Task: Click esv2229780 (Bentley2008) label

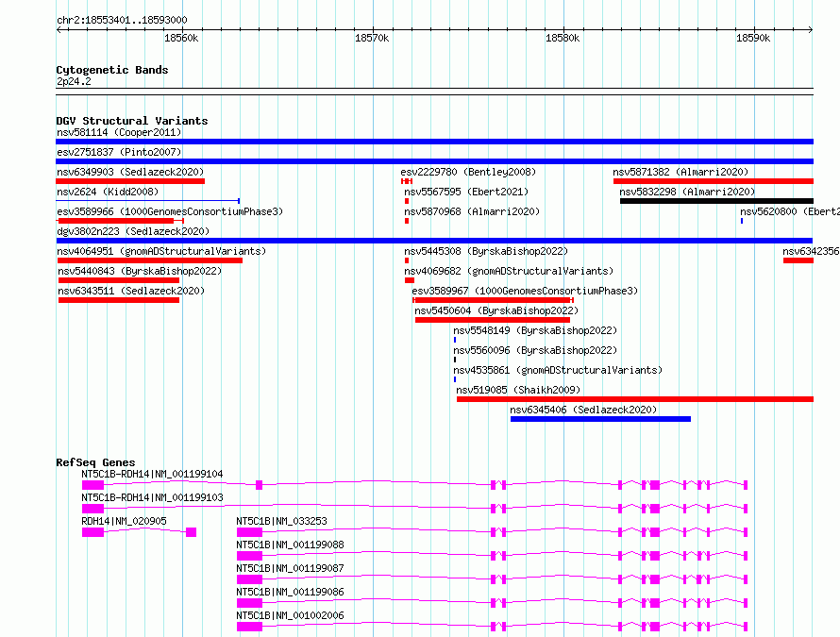Action: pyautogui.click(x=468, y=172)
